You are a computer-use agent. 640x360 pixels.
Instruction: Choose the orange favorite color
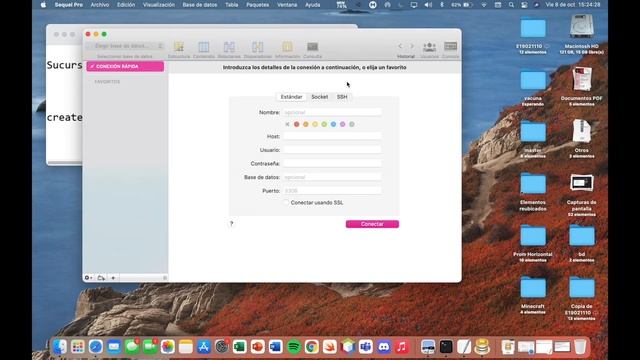point(306,124)
